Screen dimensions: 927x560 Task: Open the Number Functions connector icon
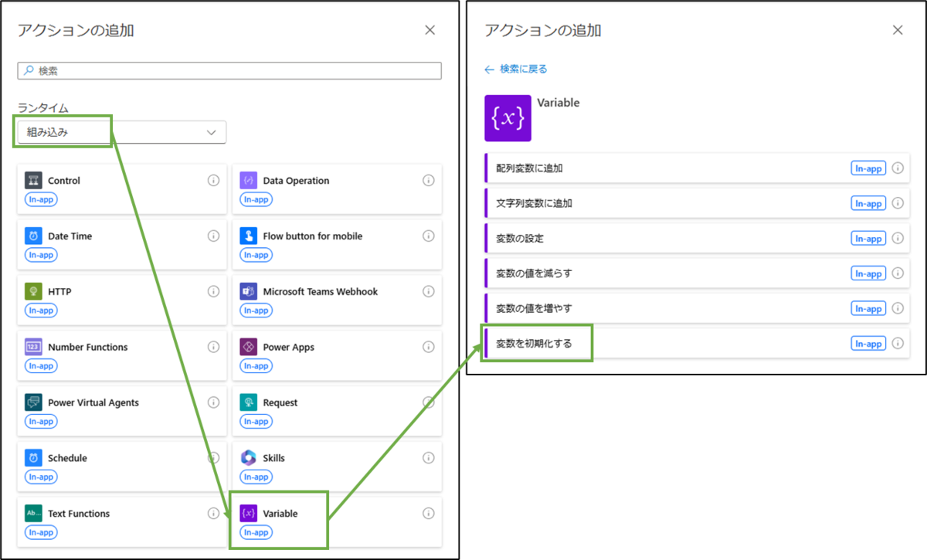coord(32,348)
